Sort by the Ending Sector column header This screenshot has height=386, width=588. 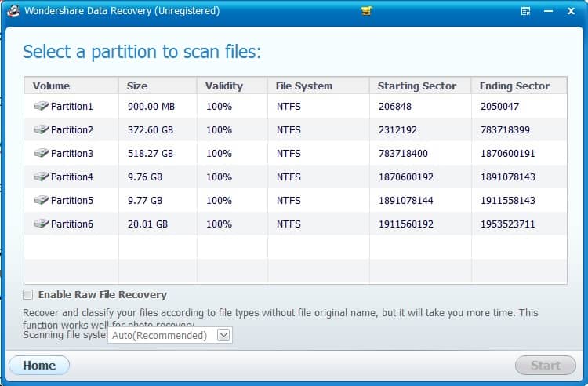(x=519, y=86)
